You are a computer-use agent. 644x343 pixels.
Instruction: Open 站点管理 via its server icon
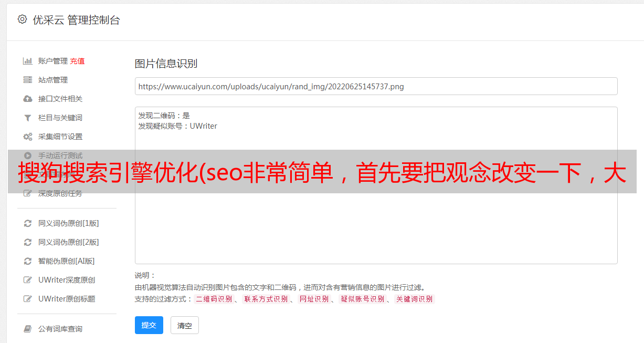[x=28, y=80]
